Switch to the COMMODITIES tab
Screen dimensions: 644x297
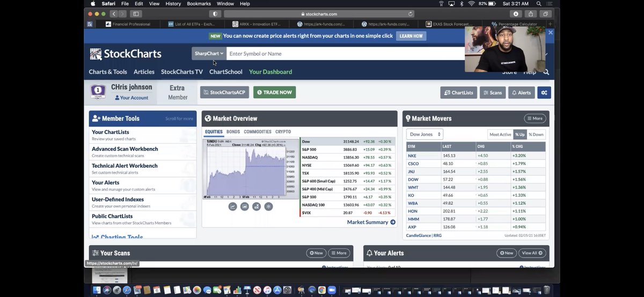coord(258,132)
